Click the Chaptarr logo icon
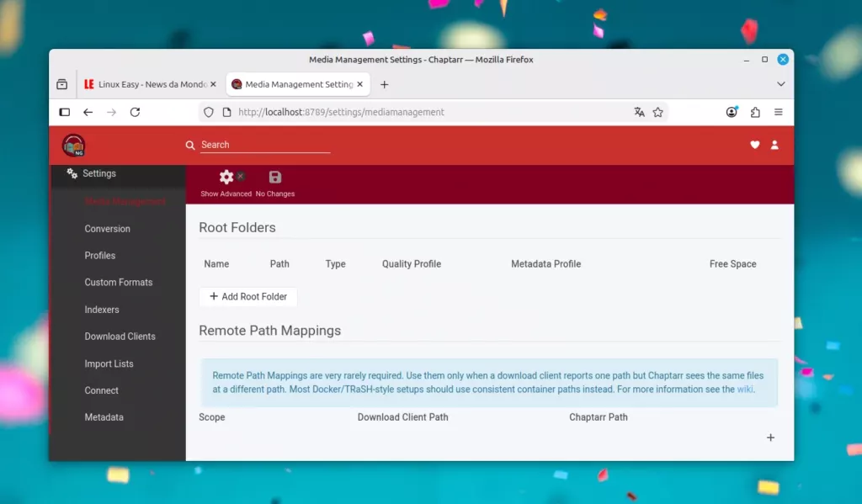Image resolution: width=862 pixels, height=504 pixels. 74,145
